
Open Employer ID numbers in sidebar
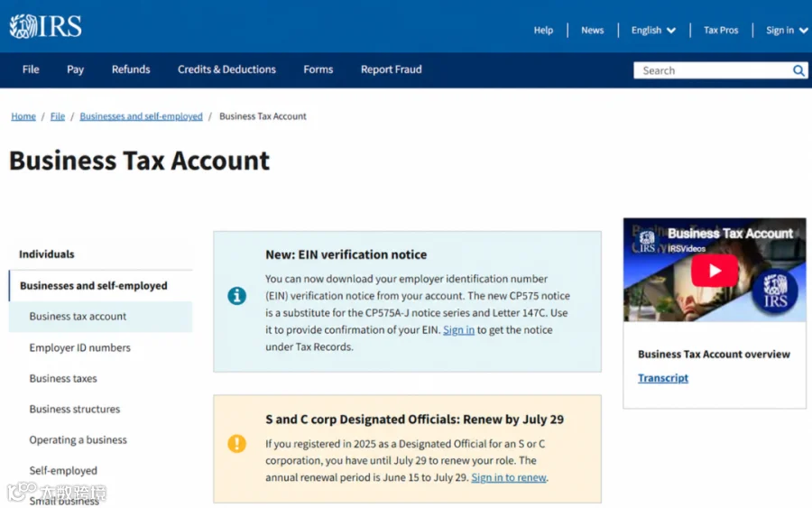click(79, 347)
